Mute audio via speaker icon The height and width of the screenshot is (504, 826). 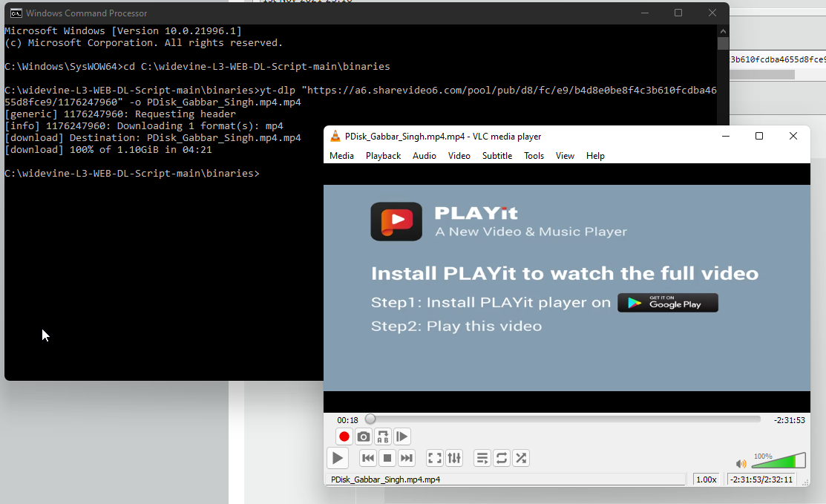tap(741, 463)
